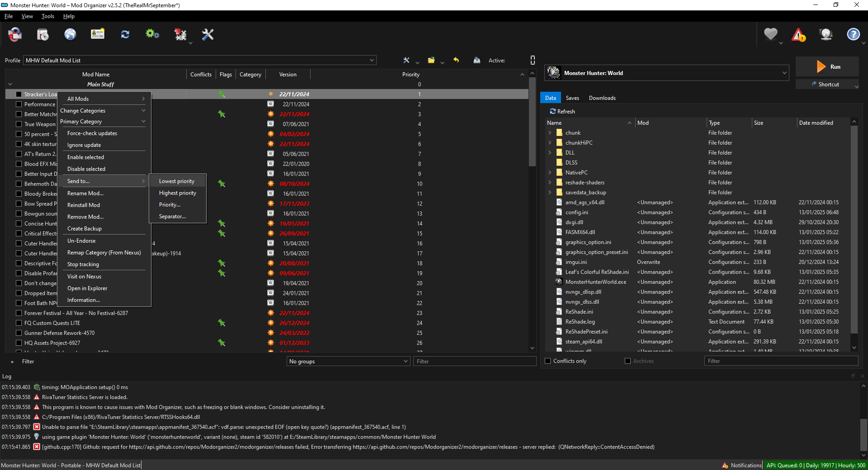Open the Monster Hunter: World executable dropdown

click(667, 73)
